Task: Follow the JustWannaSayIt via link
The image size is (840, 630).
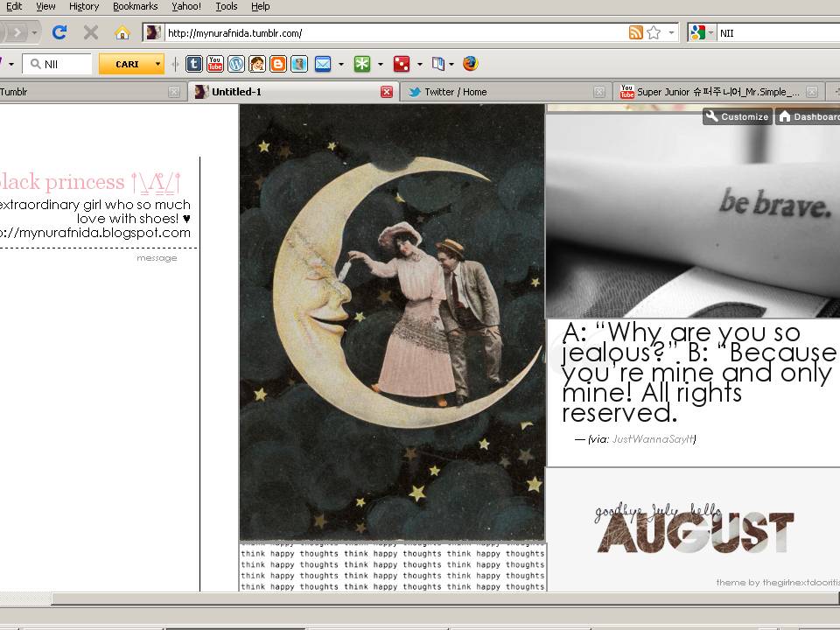Action: coord(653,439)
